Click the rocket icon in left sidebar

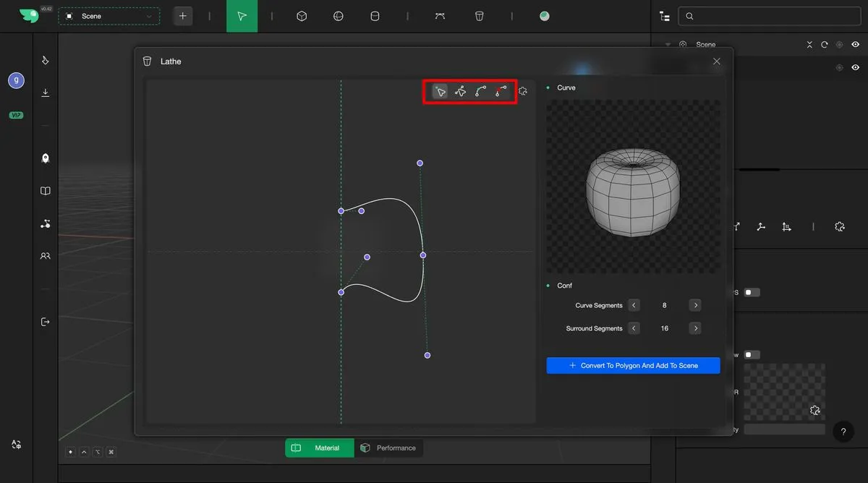pyautogui.click(x=46, y=158)
